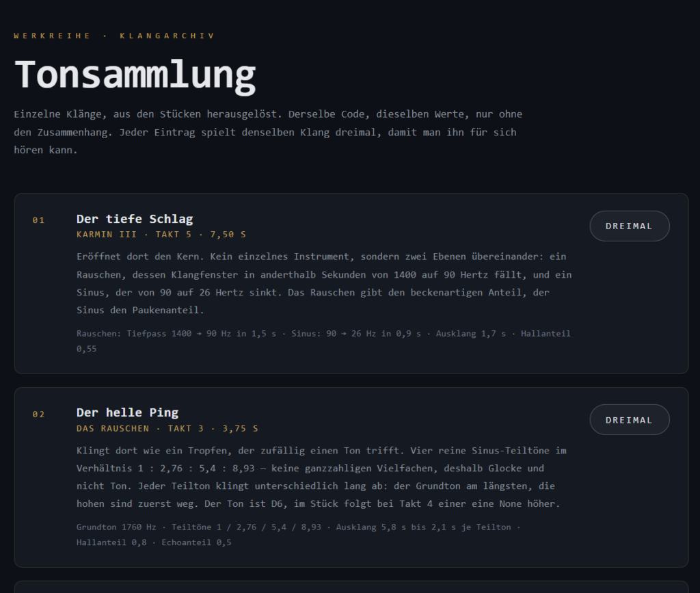This screenshot has height=593, width=700.
Task: Play "Der tiefe Schlag" with its DREIMAL button
Action: 629,226
